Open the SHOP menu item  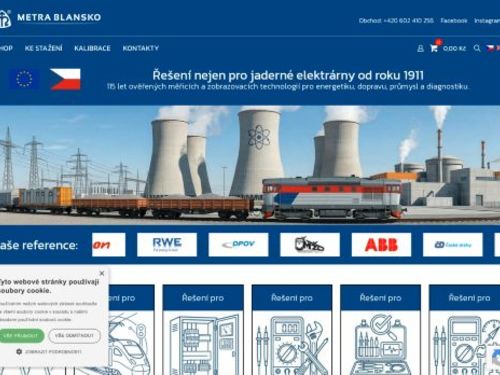click(6, 48)
